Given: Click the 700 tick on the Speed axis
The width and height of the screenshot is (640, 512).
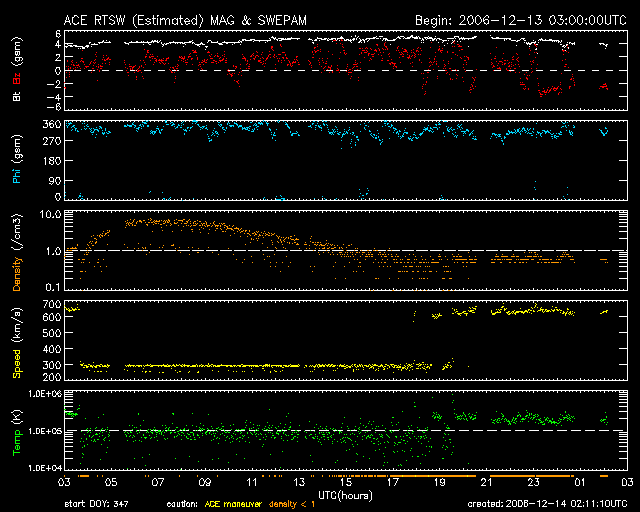Looking at the screenshot, I should point(51,302).
